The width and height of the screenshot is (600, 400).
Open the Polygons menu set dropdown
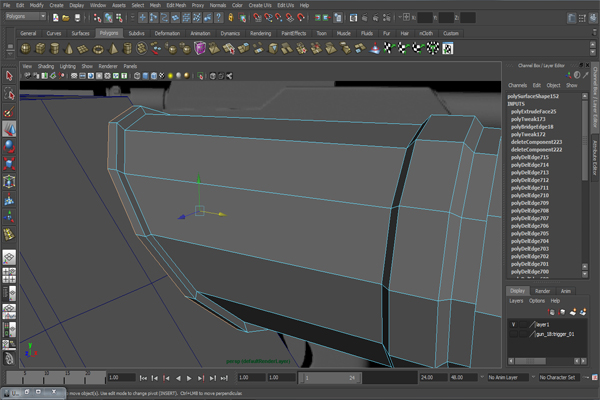pos(26,16)
